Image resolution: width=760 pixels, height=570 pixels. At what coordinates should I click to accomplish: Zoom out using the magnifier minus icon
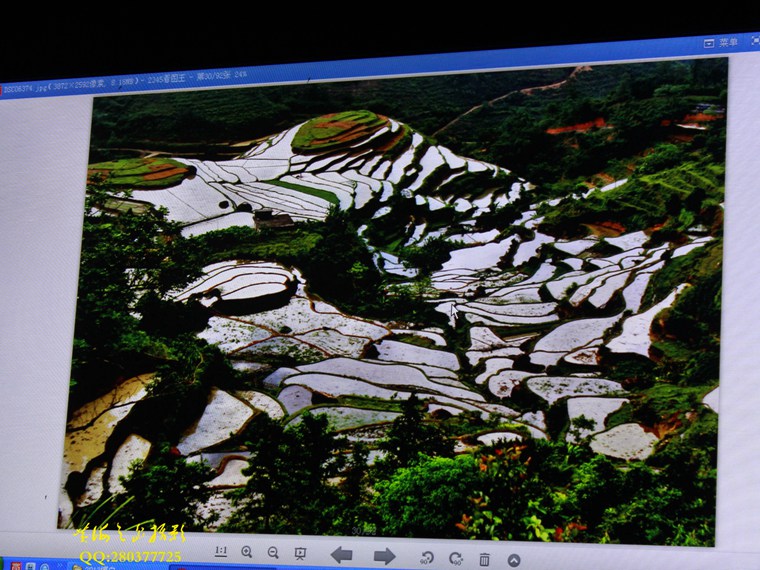[x=273, y=553]
